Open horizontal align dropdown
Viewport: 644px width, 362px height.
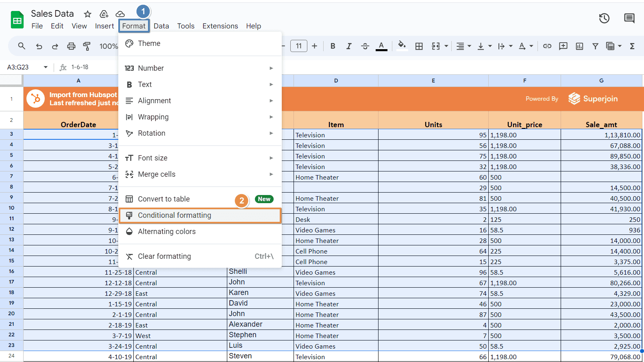[463, 46]
